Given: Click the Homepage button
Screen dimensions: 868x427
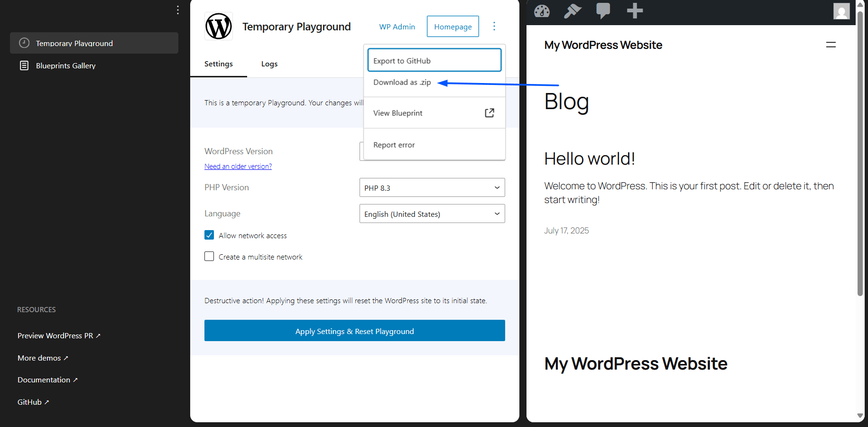Looking at the screenshot, I should 453,27.
